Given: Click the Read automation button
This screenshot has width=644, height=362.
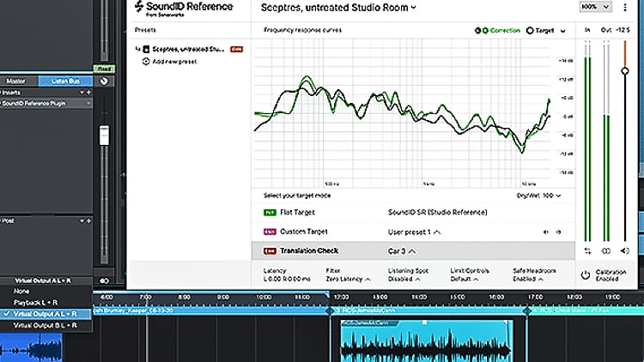Looking at the screenshot, I should coord(104,69).
